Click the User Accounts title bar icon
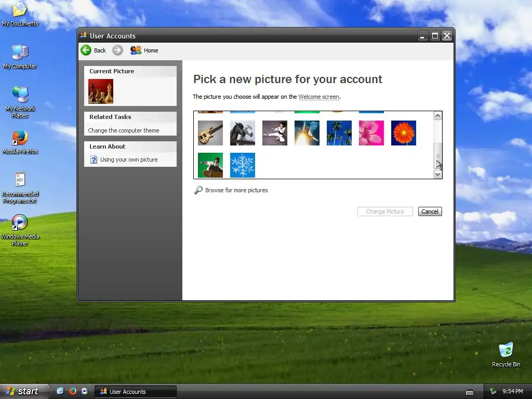532x399 pixels. 83,35
